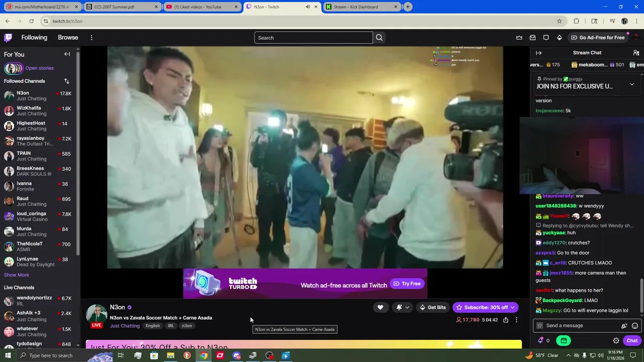Click the Get Bits diamond icon in top bar

tap(559, 38)
